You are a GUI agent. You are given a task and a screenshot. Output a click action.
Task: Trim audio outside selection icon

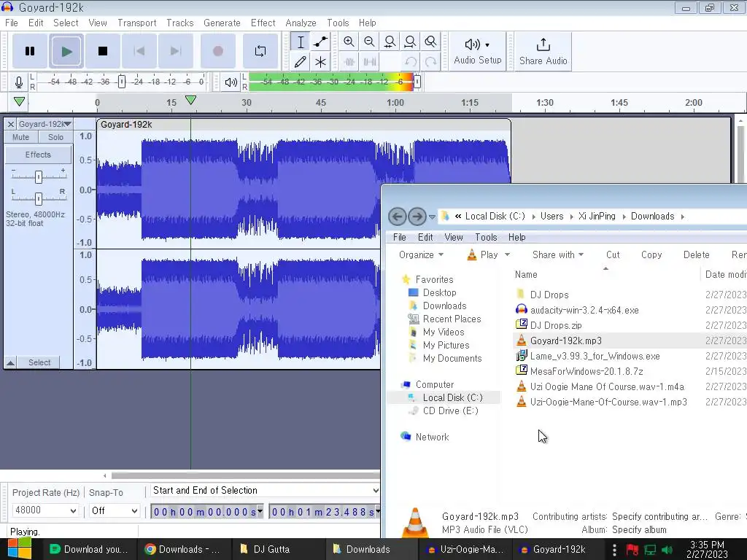point(349,62)
